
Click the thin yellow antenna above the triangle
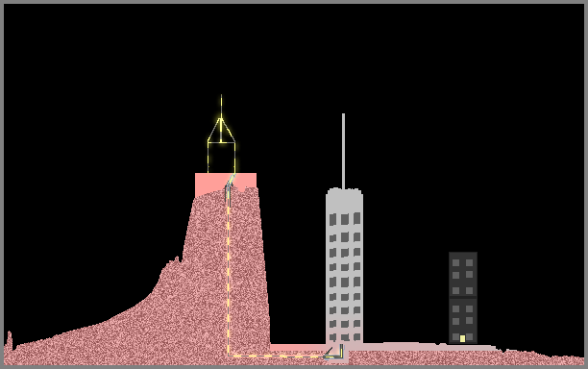click(221, 106)
